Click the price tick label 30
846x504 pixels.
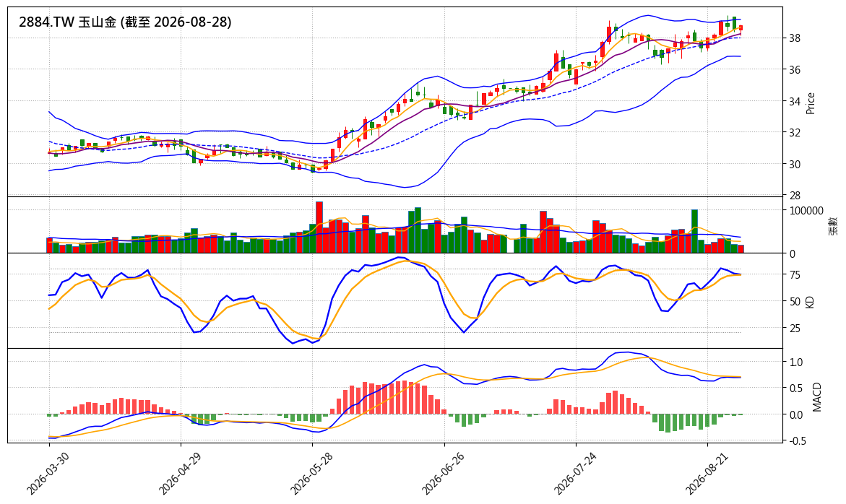click(x=795, y=165)
